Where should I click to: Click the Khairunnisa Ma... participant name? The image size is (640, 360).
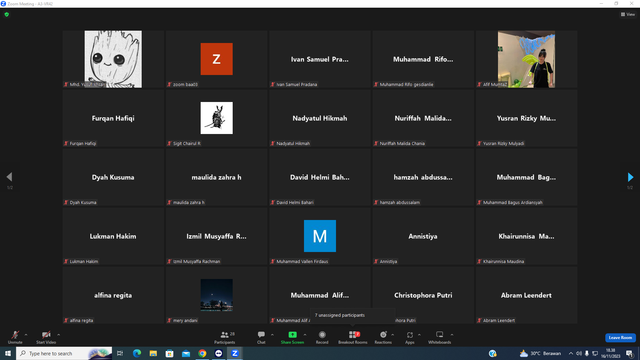[526, 236]
